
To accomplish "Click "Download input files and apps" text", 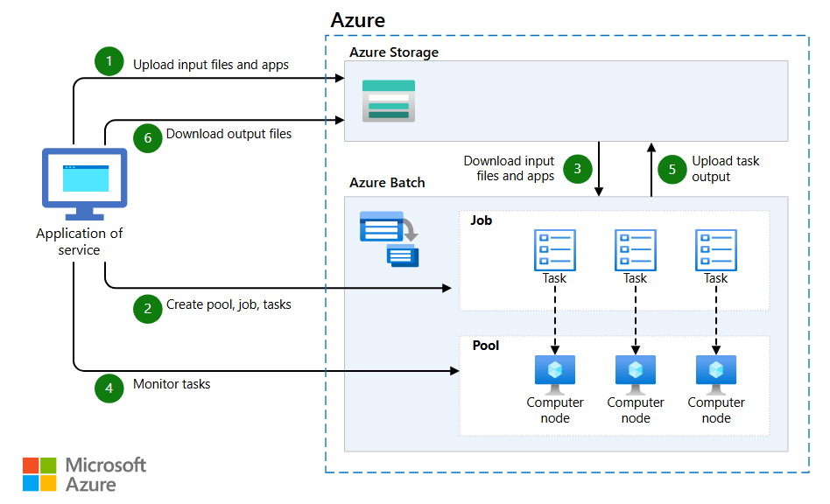I will pyautogui.click(x=510, y=168).
